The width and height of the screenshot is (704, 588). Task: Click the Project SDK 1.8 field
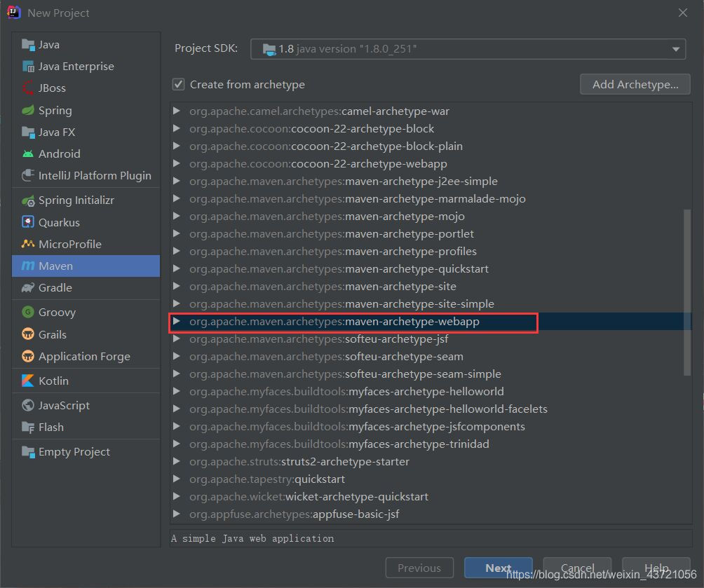tap(468, 49)
